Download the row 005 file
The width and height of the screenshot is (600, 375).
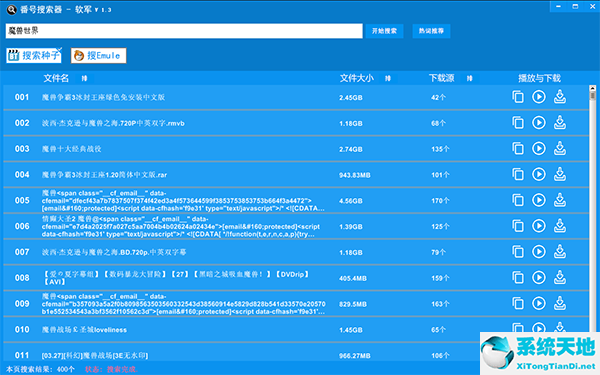[560, 200]
